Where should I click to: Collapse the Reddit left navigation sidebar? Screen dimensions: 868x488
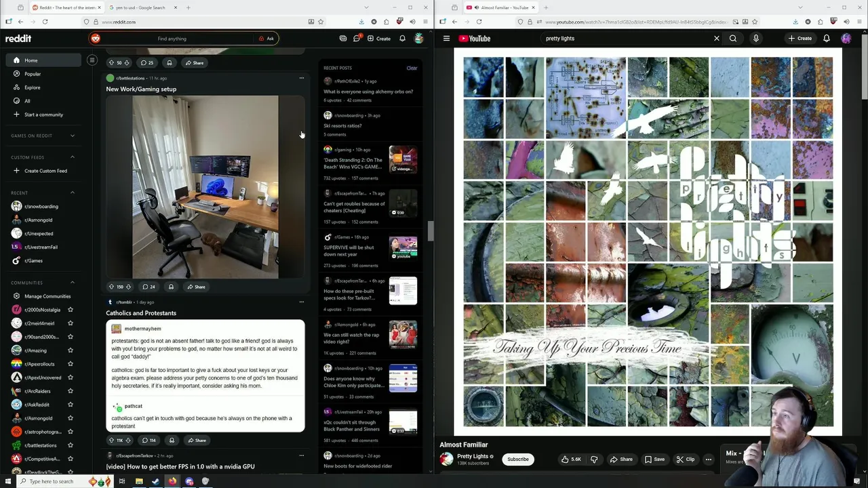coord(92,60)
